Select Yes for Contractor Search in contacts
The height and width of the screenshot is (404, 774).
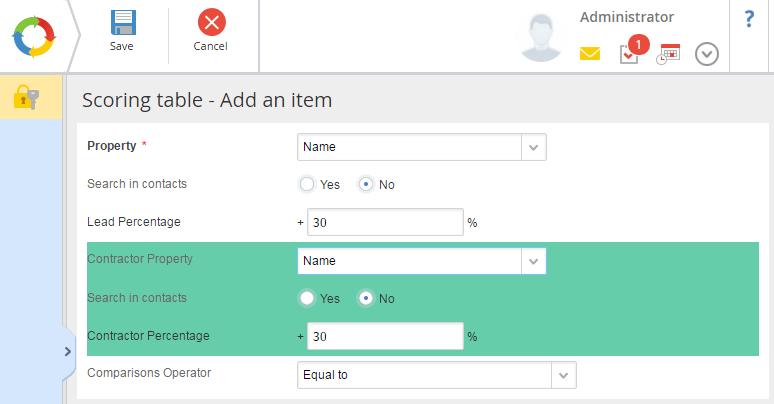click(x=307, y=298)
